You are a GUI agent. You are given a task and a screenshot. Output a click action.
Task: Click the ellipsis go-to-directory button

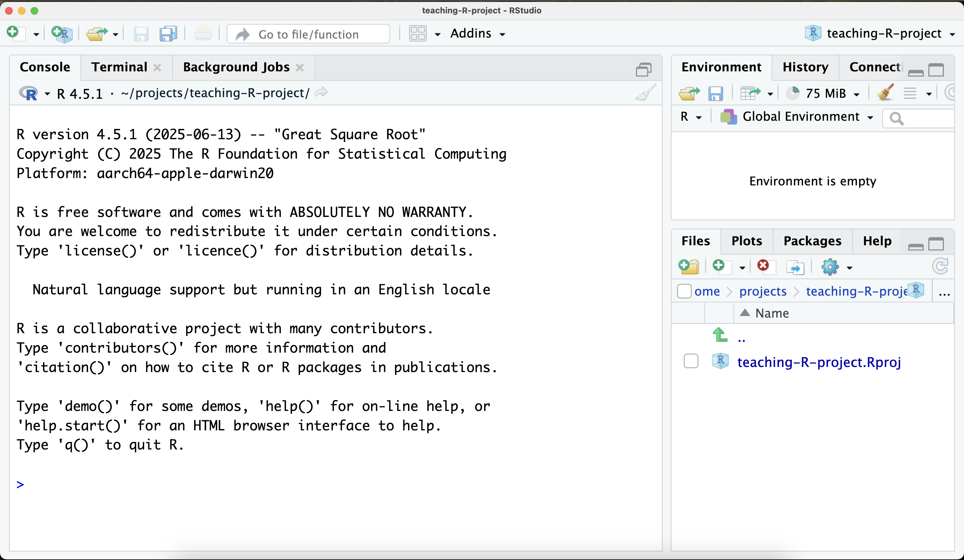(x=944, y=292)
